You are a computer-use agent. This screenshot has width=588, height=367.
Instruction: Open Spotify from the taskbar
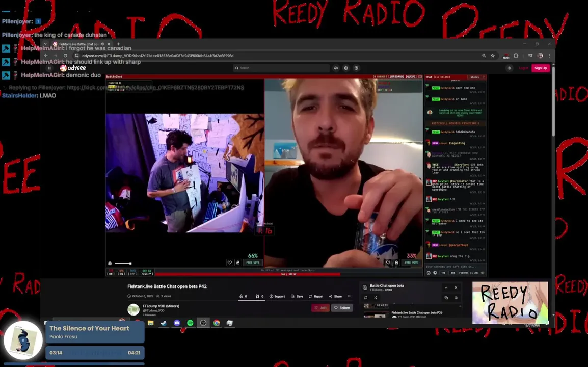coord(190,323)
